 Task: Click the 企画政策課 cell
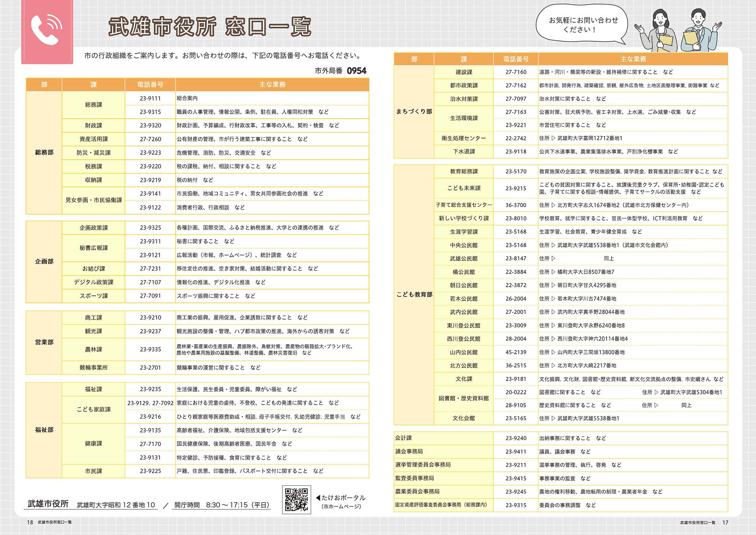tap(93, 228)
